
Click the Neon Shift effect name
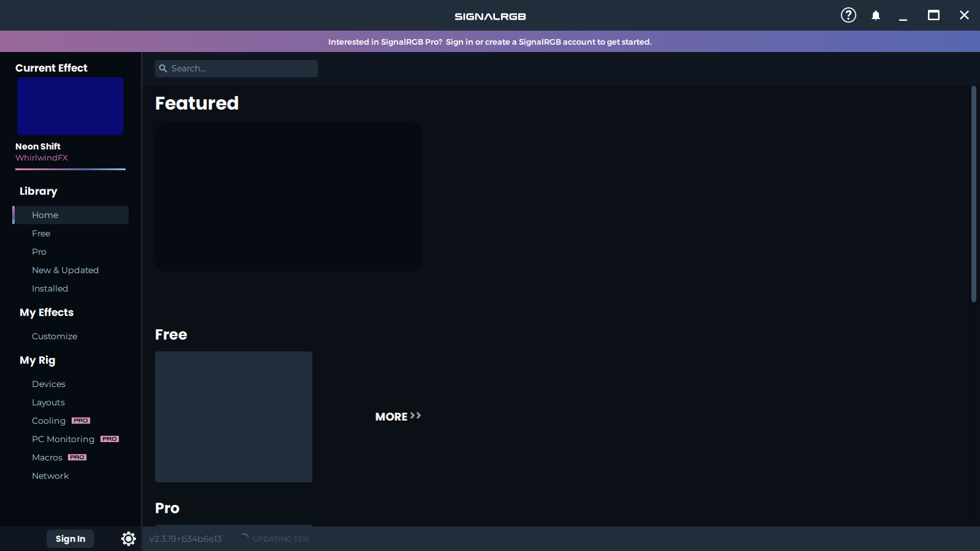tap(38, 146)
